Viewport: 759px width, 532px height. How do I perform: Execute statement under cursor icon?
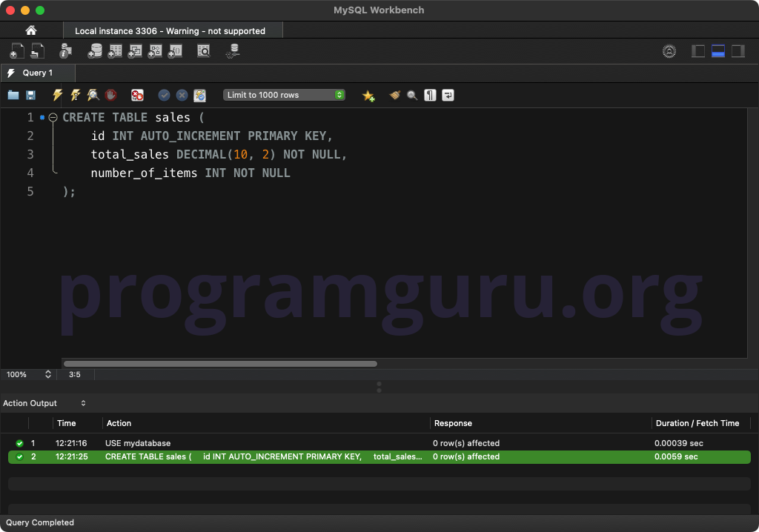(x=75, y=95)
